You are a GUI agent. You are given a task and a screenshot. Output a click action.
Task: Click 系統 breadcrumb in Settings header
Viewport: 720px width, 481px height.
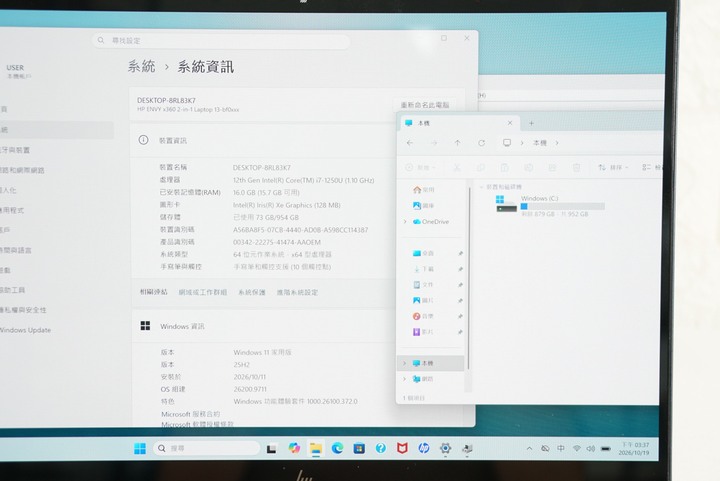(141, 67)
